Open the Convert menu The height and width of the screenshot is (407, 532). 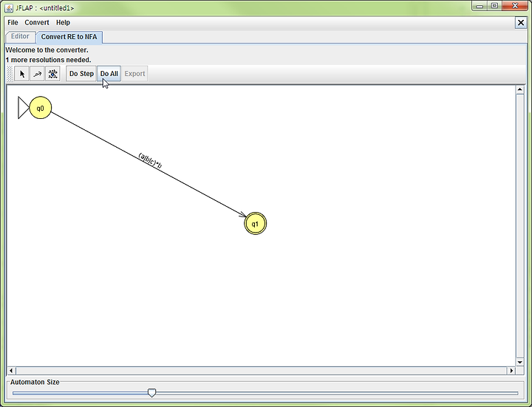37,22
